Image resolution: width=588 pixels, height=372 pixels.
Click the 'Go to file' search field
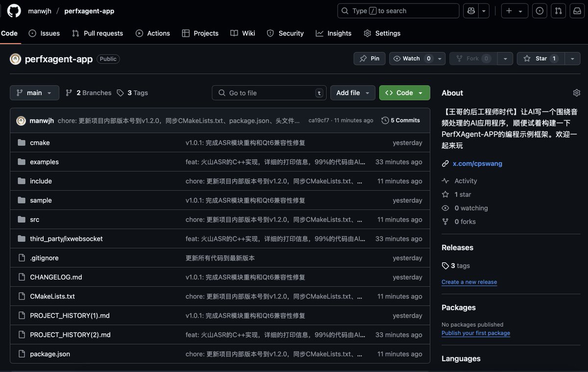pyautogui.click(x=269, y=93)
